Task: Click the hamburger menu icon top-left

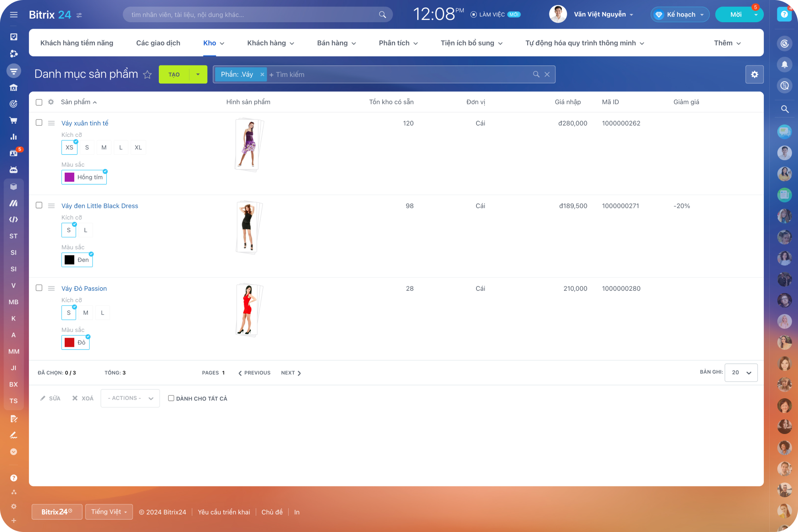Action: (13, 15)
